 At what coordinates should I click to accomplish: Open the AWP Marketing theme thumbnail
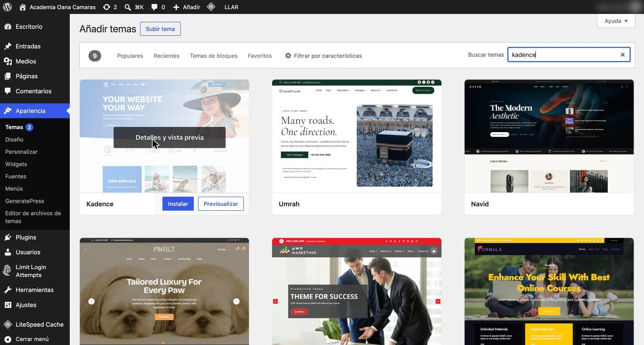(357, 291)
